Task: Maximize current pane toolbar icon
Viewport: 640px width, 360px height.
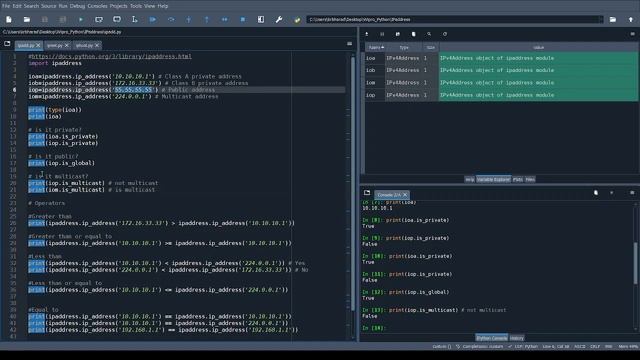Action: [x=261, y=20]
